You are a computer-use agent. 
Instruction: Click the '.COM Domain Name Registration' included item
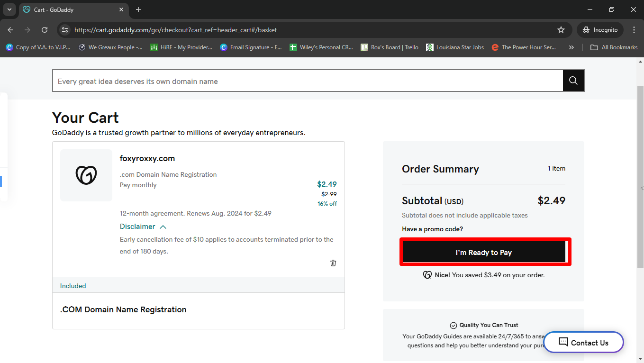(x=123, y=309)
